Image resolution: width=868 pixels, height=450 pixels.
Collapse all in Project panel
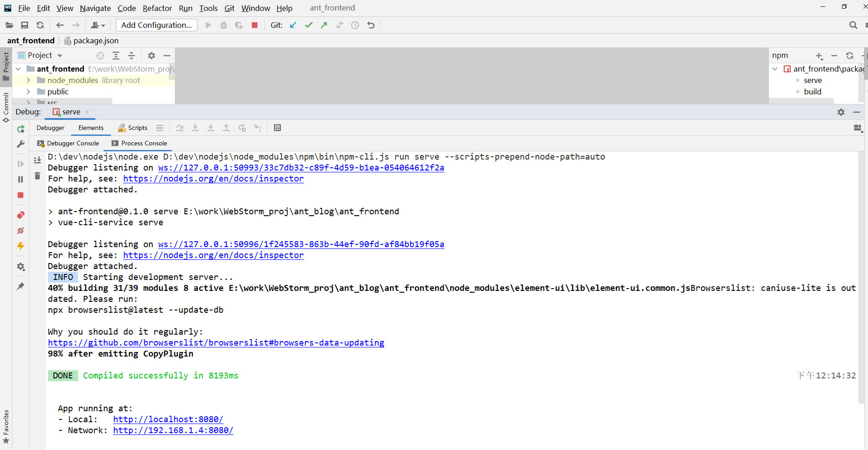(x=131, y=55)
